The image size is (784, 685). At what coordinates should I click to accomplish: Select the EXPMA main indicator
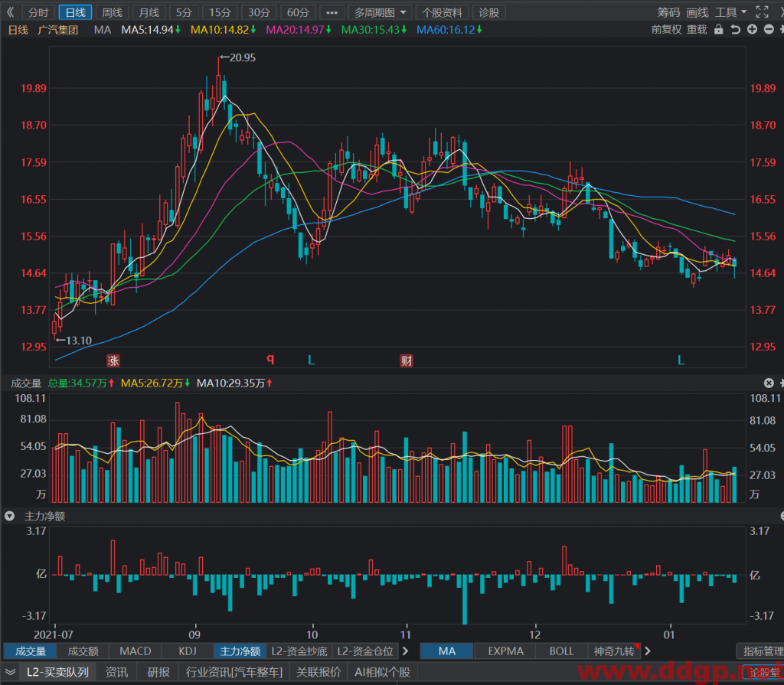click(x=505, y=651)
